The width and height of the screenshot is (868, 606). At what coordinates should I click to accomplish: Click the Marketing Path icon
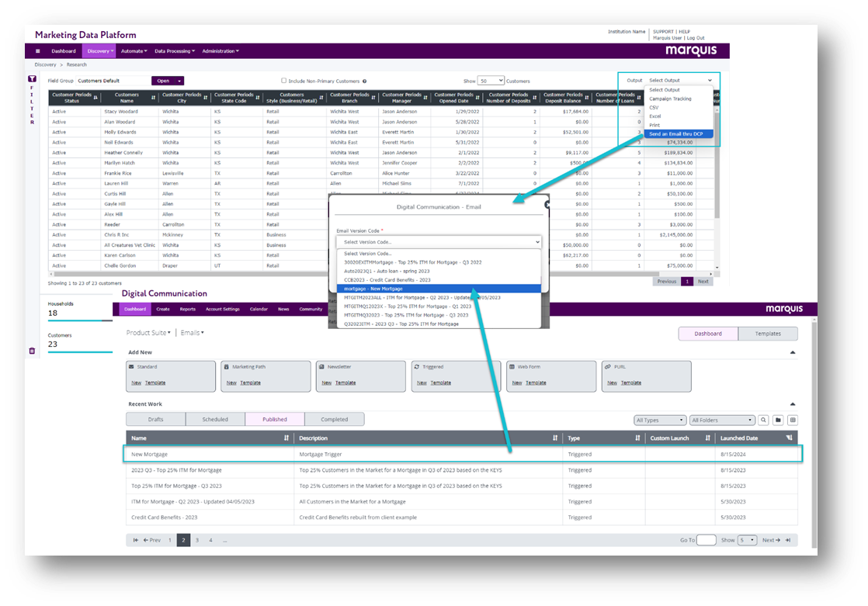227,366
